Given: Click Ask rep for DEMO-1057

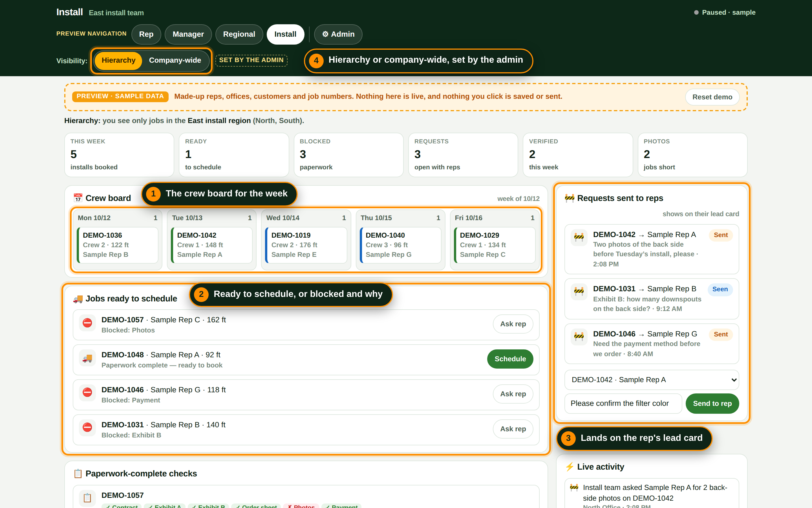Looking at the screenshot, I should click(513, 324).
